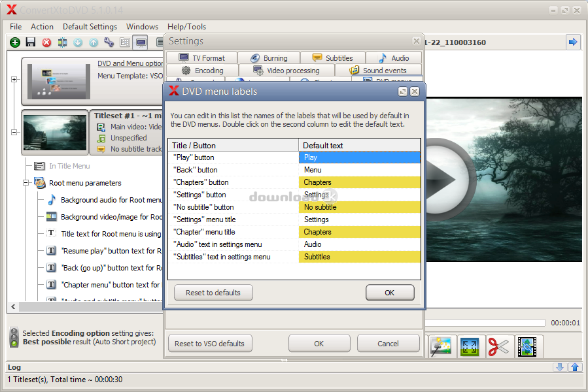Click the green add file icon
This screenshot has width=588, height=392.
coord(15,42)
